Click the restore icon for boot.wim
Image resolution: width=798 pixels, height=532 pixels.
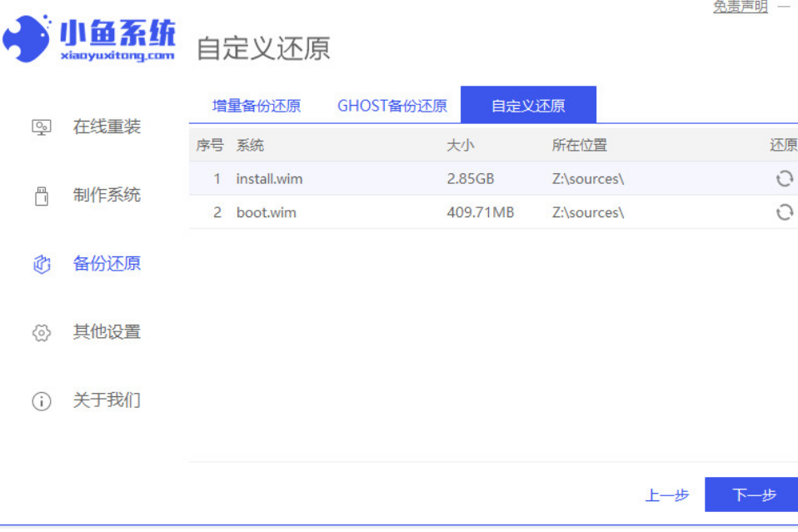(784, 212)
